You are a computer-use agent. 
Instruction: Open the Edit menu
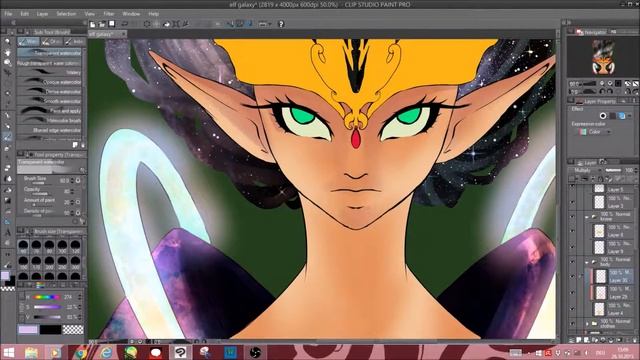click(24, 14)
